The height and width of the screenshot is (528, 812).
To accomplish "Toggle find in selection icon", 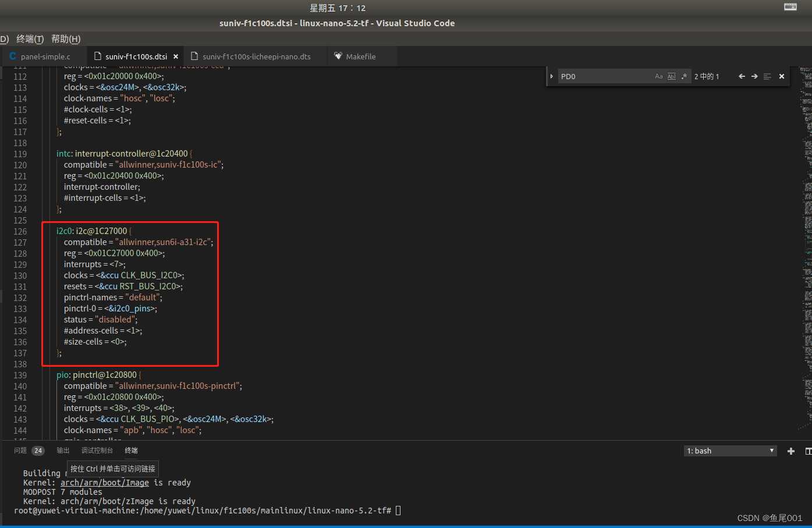I will point(767,76).
